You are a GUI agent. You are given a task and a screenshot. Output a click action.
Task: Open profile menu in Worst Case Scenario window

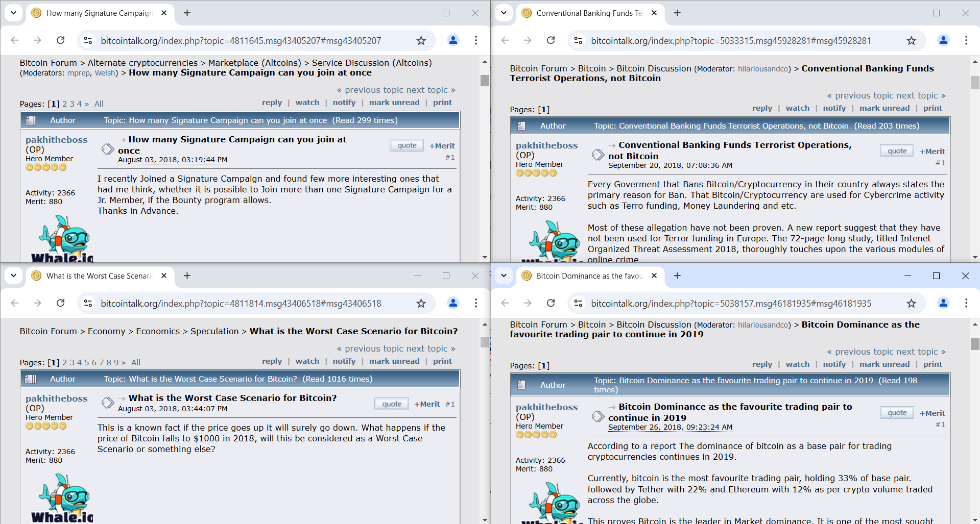[x=453, y=303]
